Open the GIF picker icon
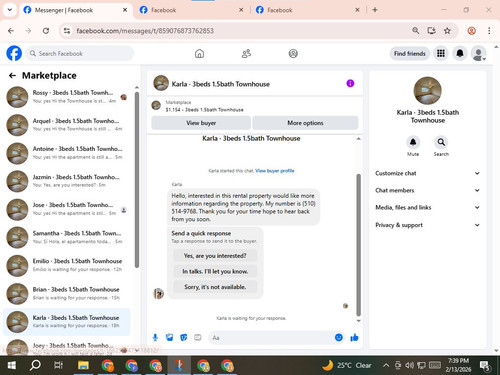The image size is (500, 375). point(198,338)
